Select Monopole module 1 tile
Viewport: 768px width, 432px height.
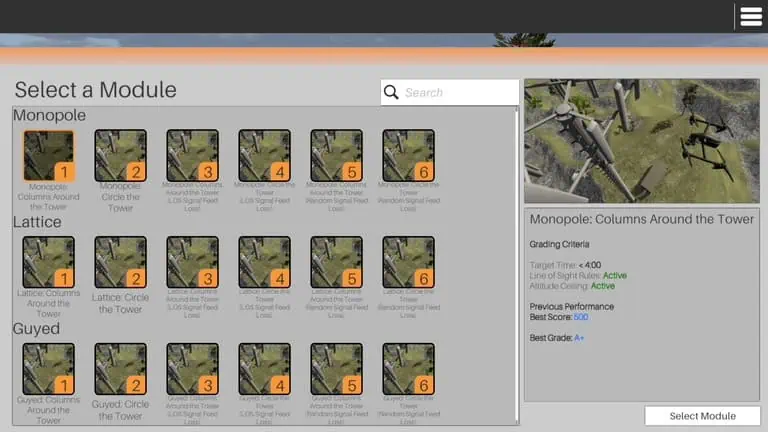[x=48, y=156]
